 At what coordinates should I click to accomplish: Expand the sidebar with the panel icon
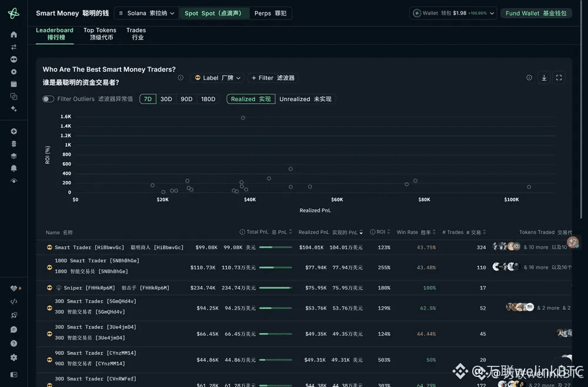14,375
